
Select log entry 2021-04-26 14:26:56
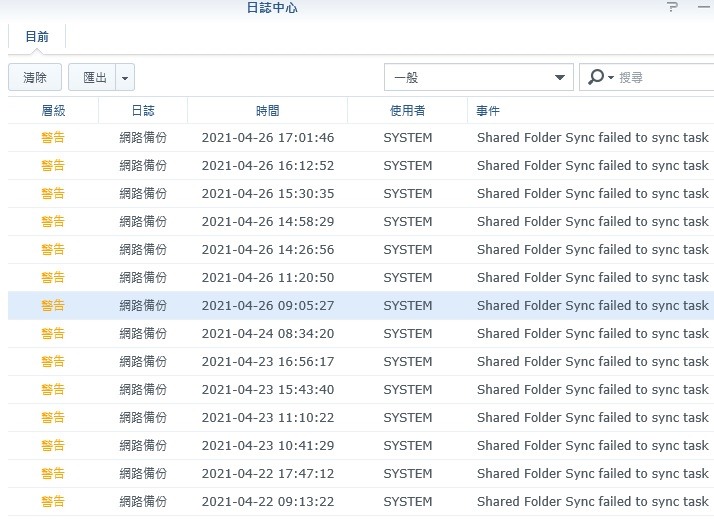coord(361,250)
